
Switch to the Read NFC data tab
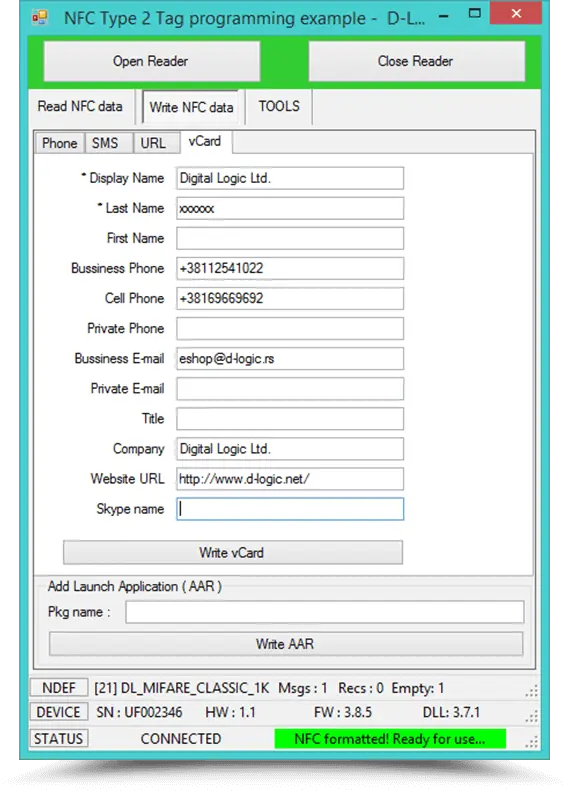80,106
